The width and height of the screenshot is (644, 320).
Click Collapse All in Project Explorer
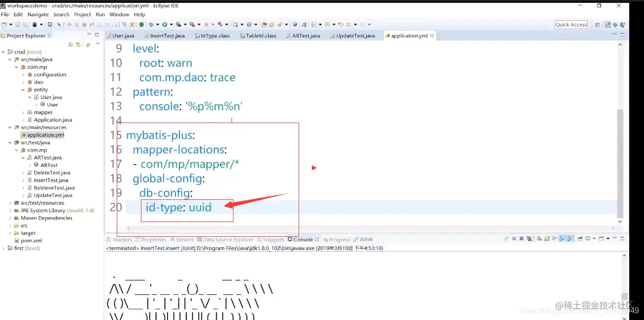point(70,44)
